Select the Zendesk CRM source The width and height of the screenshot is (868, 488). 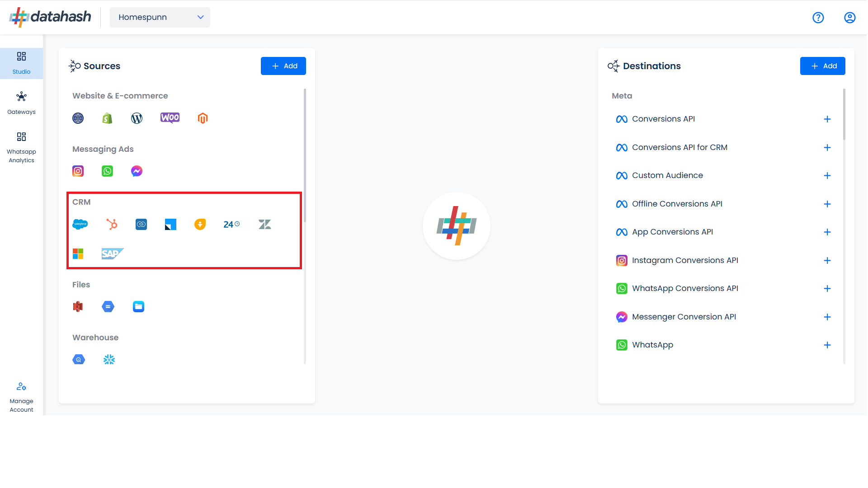pyautogui.click(x=264, y=225)
